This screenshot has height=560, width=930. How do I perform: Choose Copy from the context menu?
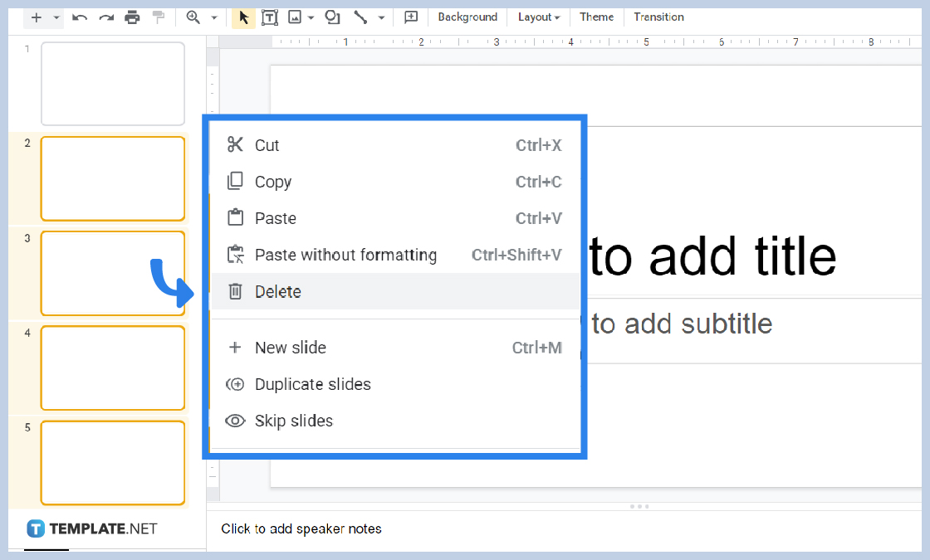click(273, 181)
